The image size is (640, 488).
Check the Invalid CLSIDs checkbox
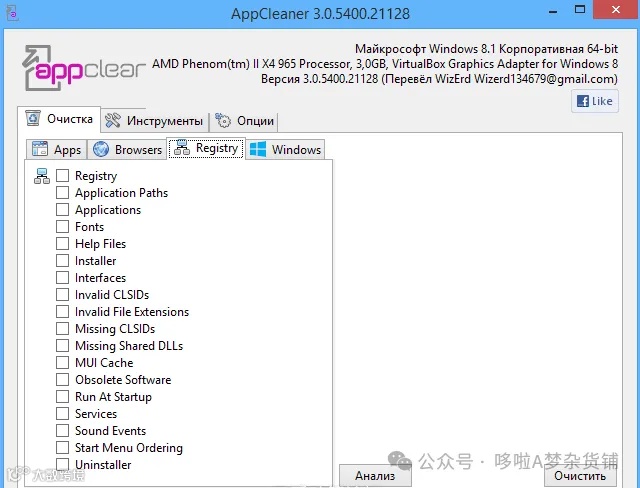click(x=62, y=295)
